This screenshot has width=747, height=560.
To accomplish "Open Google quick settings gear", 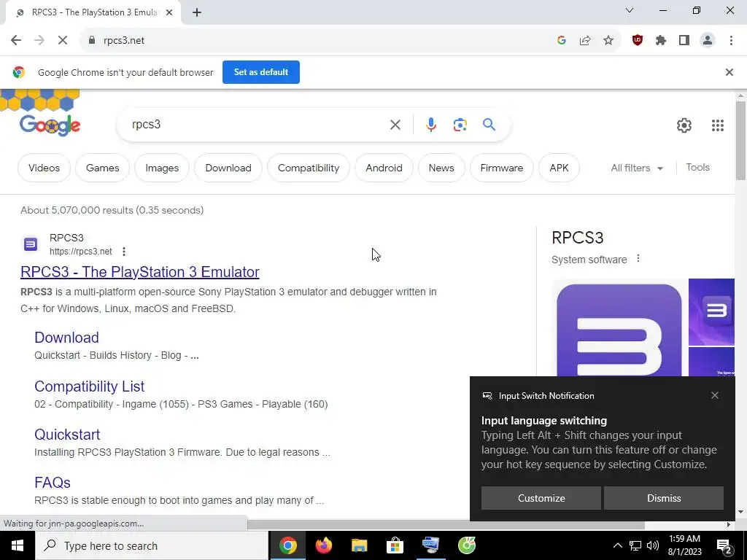I will tap(684, 125).
